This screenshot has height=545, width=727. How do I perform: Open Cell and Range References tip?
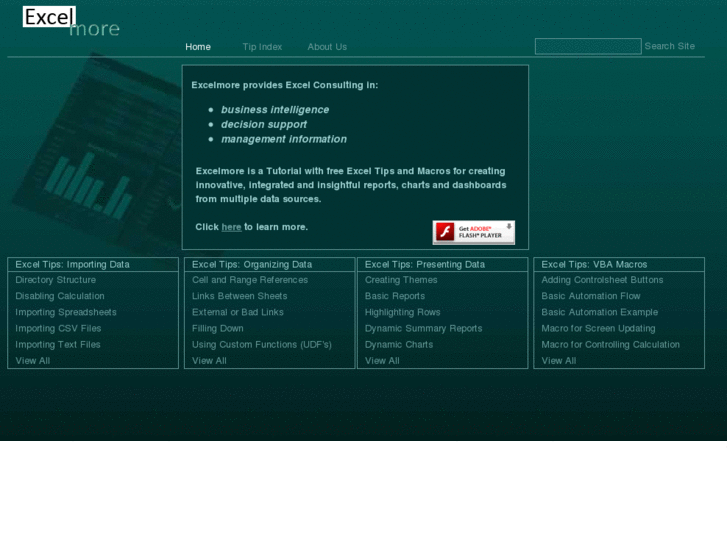tap(250, 280)
